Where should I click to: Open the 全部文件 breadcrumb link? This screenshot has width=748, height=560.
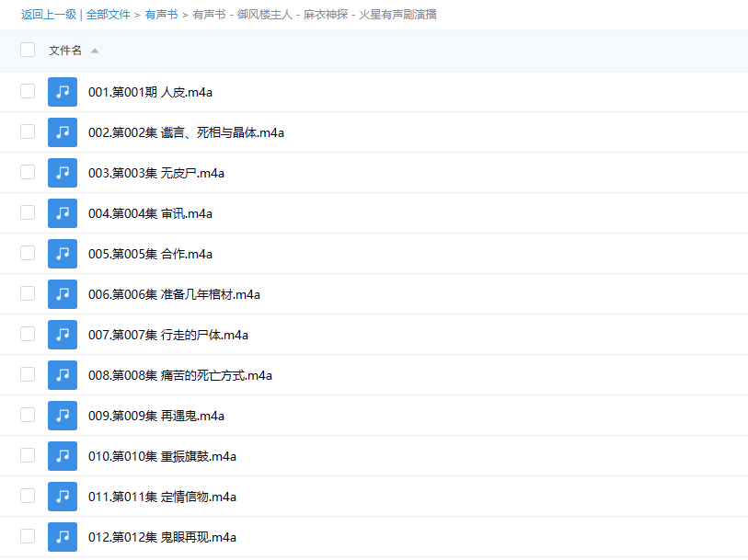(x=109, y=15)
